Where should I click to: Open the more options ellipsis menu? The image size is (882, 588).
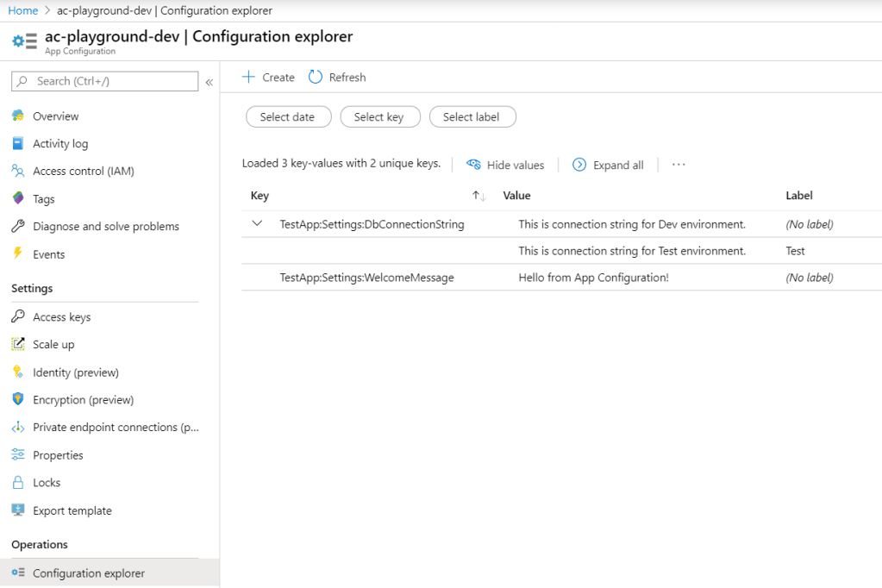click(679, 165)
